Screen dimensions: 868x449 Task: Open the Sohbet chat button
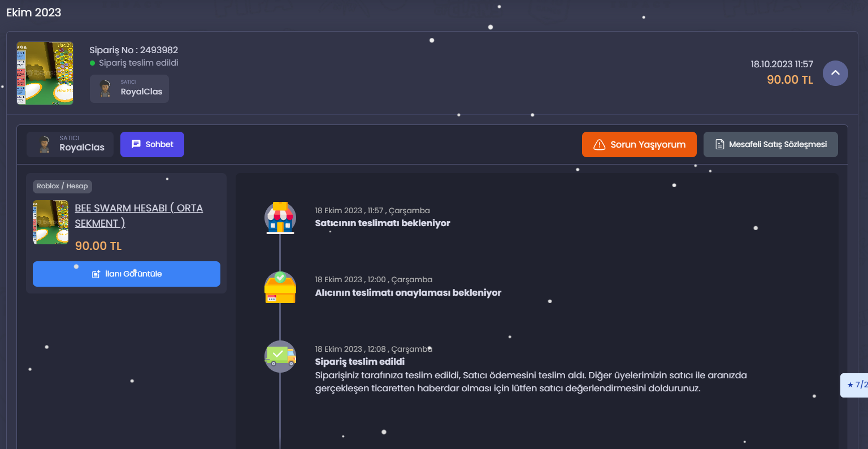(152, 144)
